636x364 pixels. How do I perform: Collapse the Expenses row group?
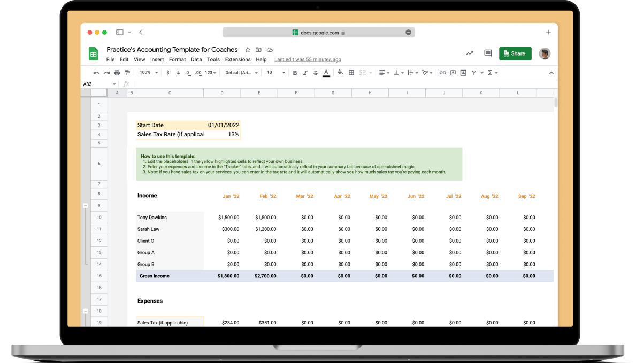[85, 311]
